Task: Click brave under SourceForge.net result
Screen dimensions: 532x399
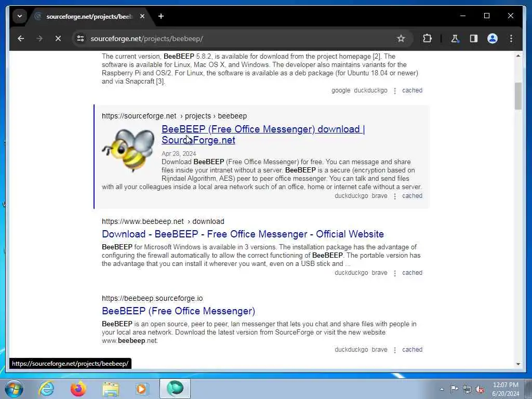Action: pos(379,196)
